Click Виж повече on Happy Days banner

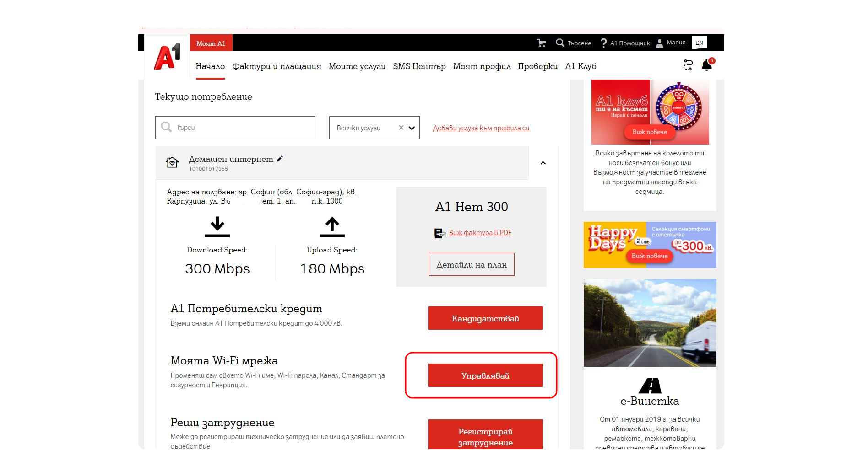650,256
